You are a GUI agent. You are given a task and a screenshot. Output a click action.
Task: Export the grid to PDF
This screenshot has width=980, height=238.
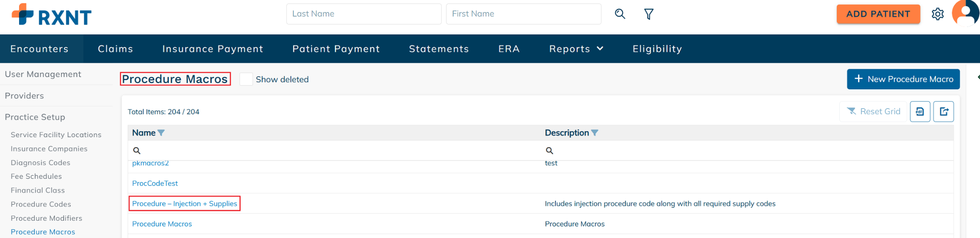point(920,111)
